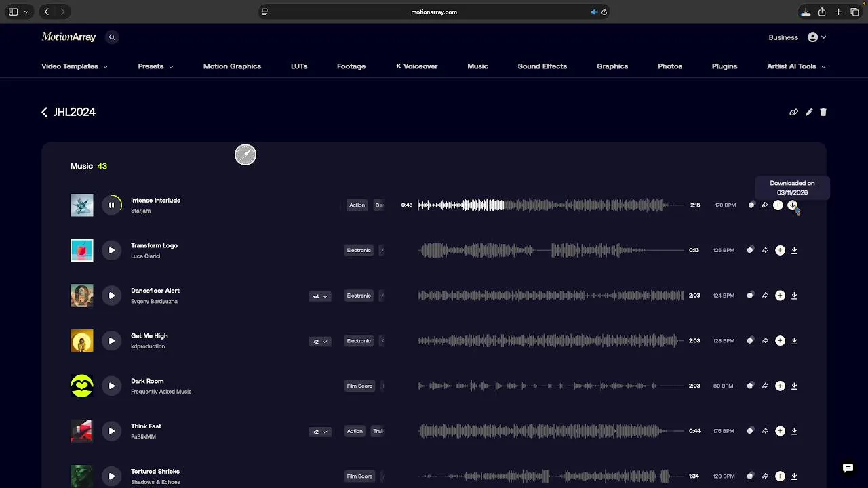Play the Dark Room track

click(x=112, y=386)
